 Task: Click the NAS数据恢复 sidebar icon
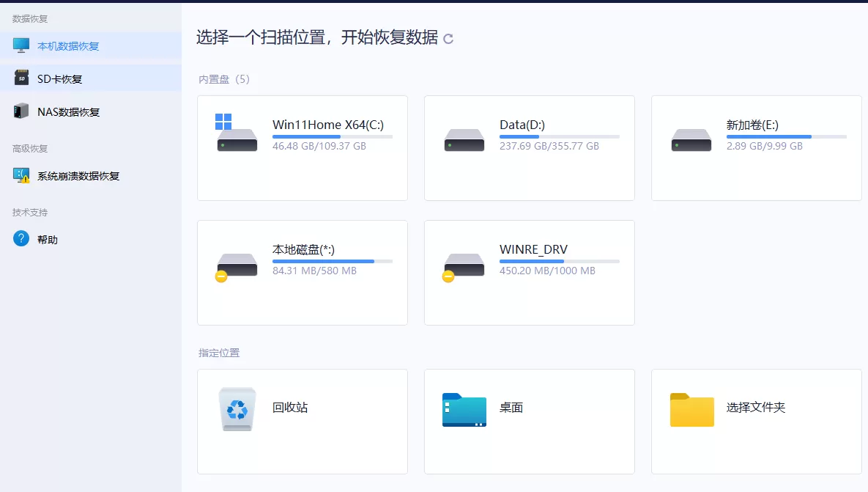coord(21,111)
